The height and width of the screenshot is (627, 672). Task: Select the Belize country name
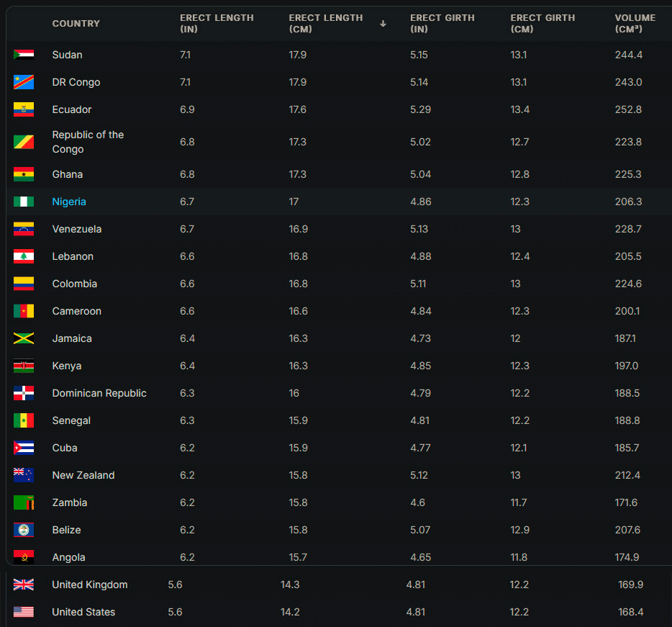(66, 530)
